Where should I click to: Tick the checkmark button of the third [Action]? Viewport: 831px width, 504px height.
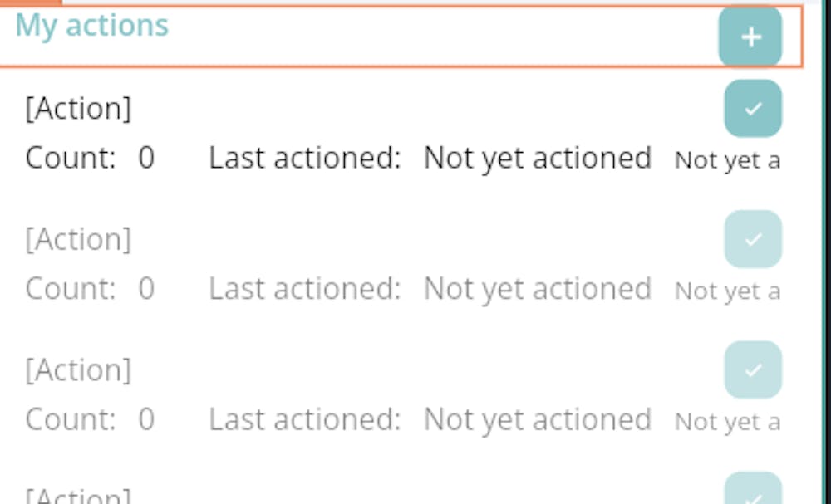coord(753,370)
